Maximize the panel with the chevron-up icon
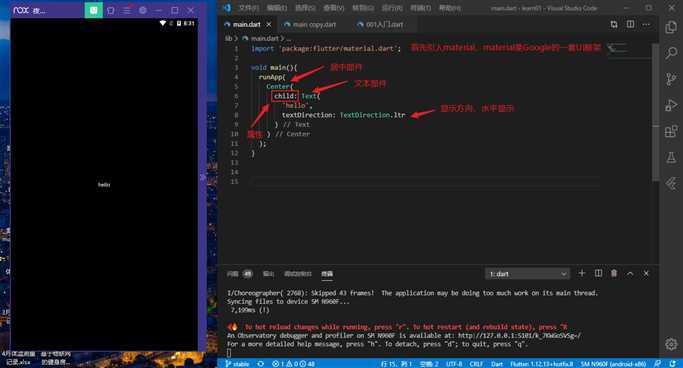683x368 pixels. coord(630,273)
